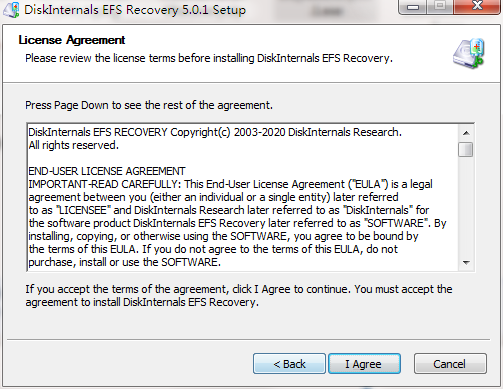Click the Copyright 2003-2020 line in license
The width and height of the screenshot is (503, 389).
tap(215, 132)
